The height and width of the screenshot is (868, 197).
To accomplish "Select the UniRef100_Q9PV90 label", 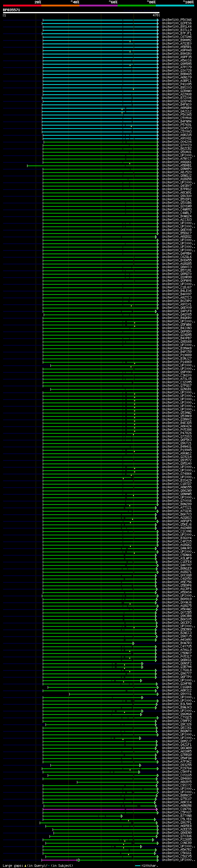I will click(x=177, y=372).
